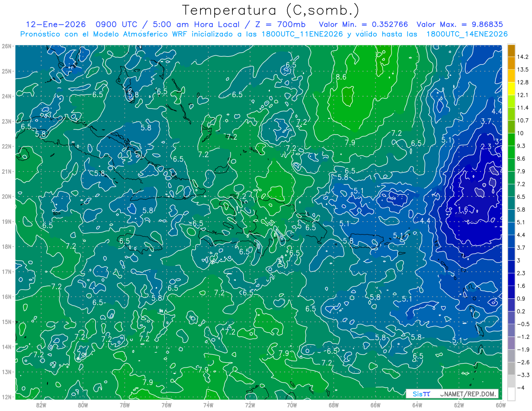Click the 8.6 contour label on the map
Screen dimensions: 532x411
coord(341,77)
